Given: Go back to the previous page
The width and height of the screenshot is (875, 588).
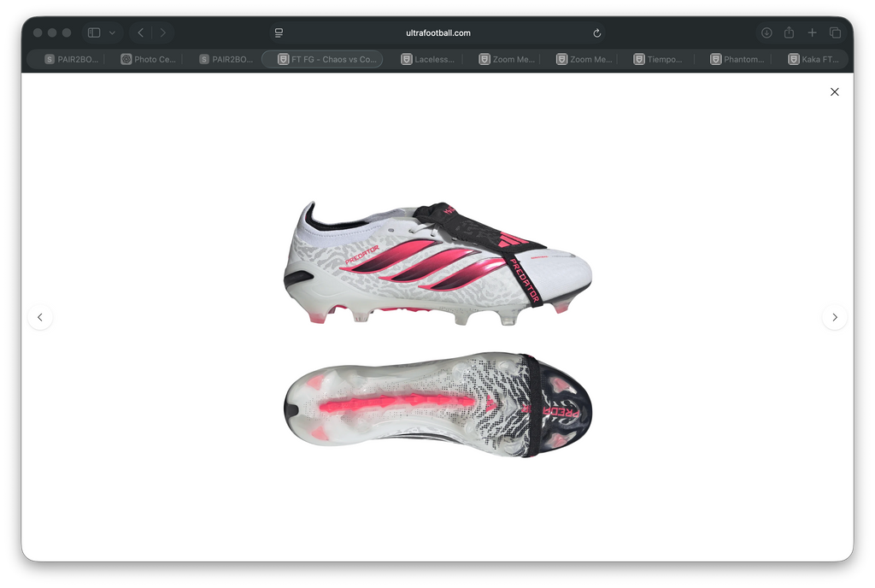Looking at the screenshot, I should tap(141, 33).
